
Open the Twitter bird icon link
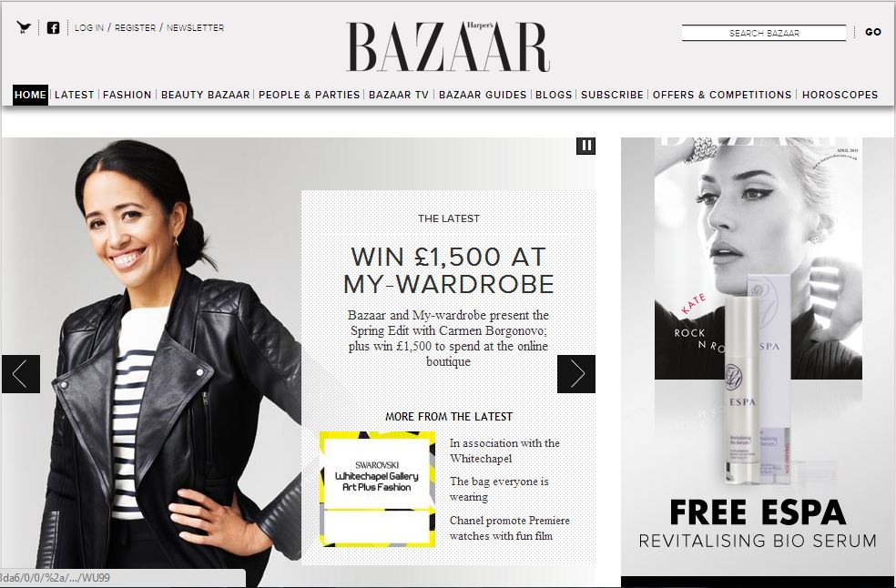(x=24, y=27)
